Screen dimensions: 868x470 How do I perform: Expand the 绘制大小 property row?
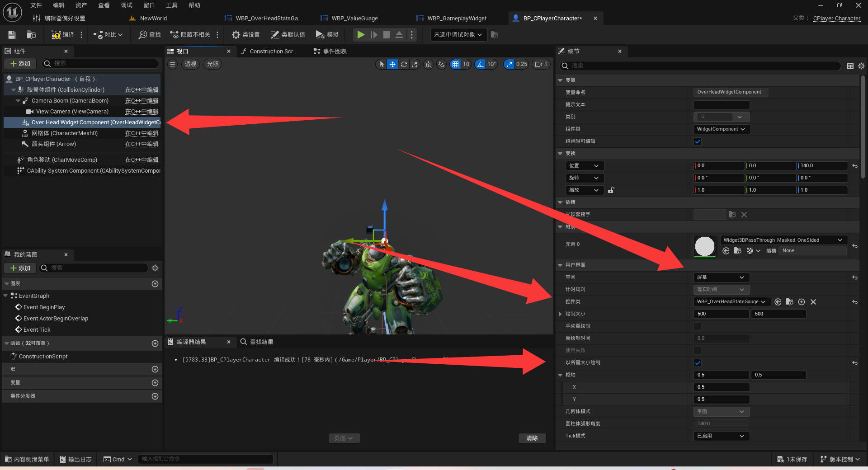[x=560, y=314]
